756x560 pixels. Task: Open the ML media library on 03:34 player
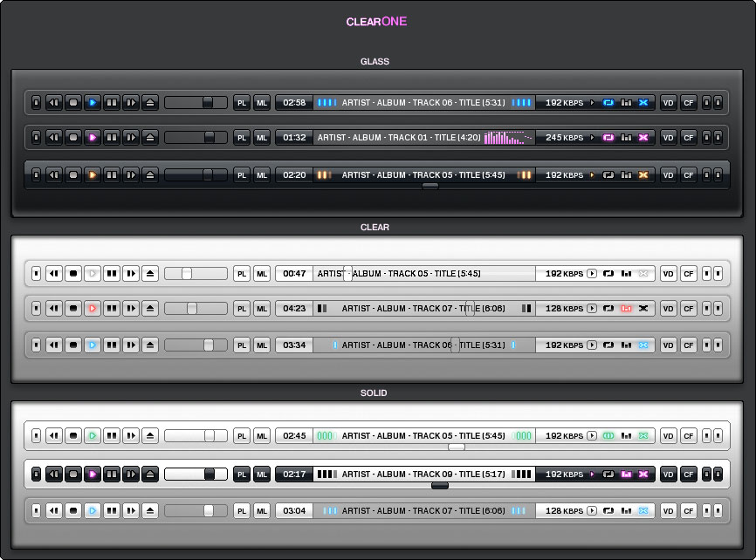pos(262,345)
